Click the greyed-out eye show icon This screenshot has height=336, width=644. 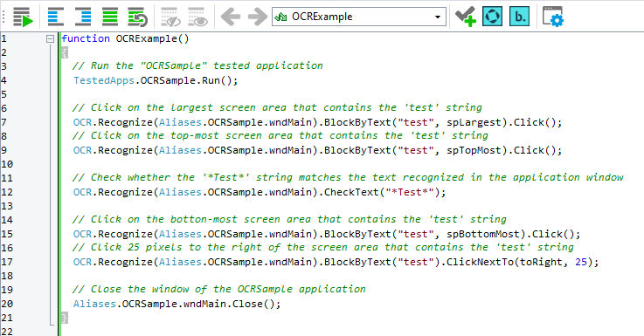198,17
